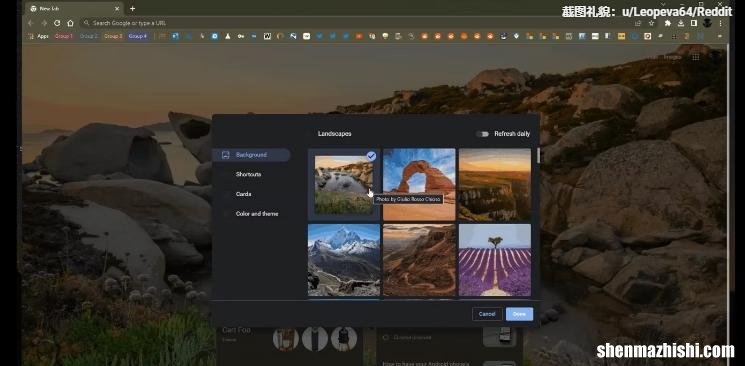Click the browser forward arrow

(x=44, y=23)
